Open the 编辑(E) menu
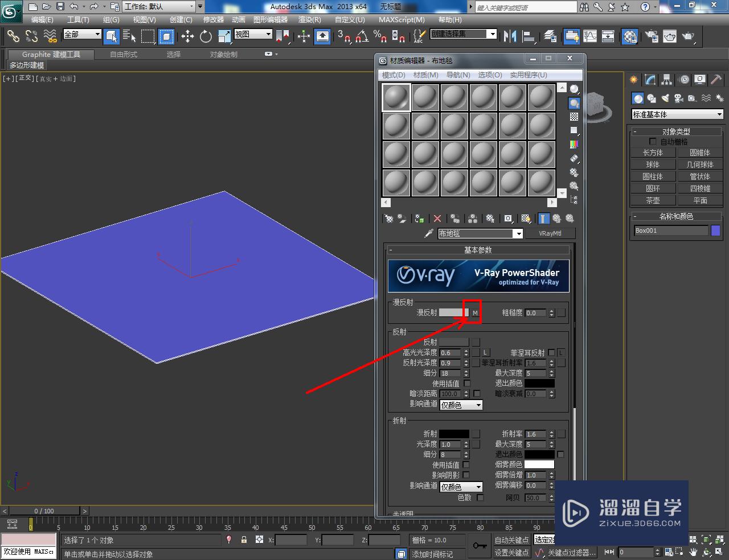 [x=42, y=19]
